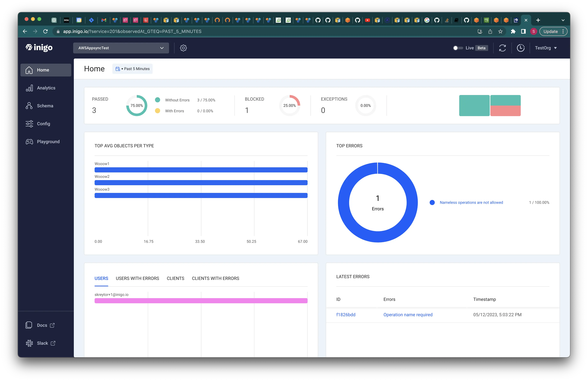This screenshot has width=588, height=381.
Task: Click the With Errors yellow legend dot
Action: click(x=157, y=111)
